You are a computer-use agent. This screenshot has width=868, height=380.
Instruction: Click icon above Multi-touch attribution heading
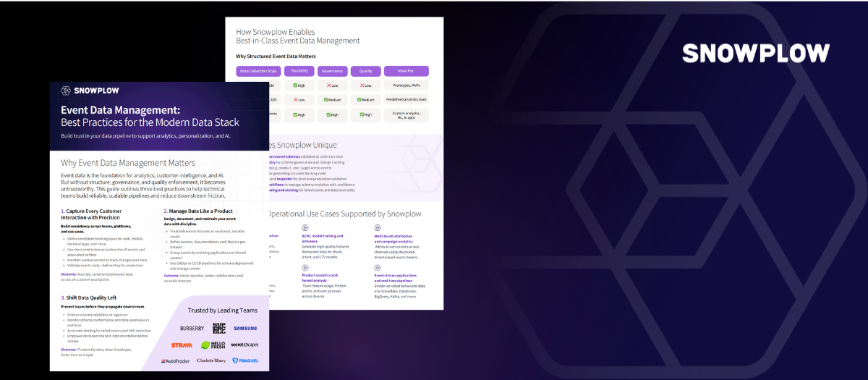pos(378,227)
